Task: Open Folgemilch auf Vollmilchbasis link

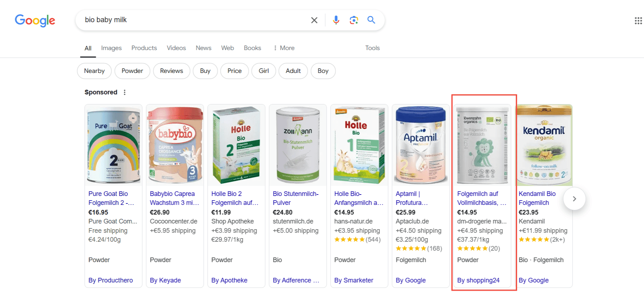Action: [482, 198]
